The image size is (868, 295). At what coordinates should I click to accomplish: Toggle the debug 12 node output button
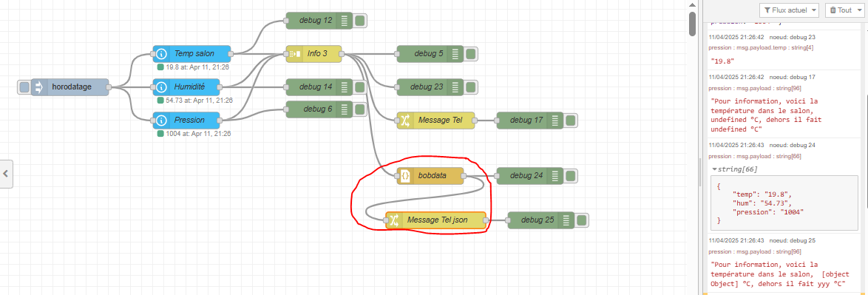(360, 21)
